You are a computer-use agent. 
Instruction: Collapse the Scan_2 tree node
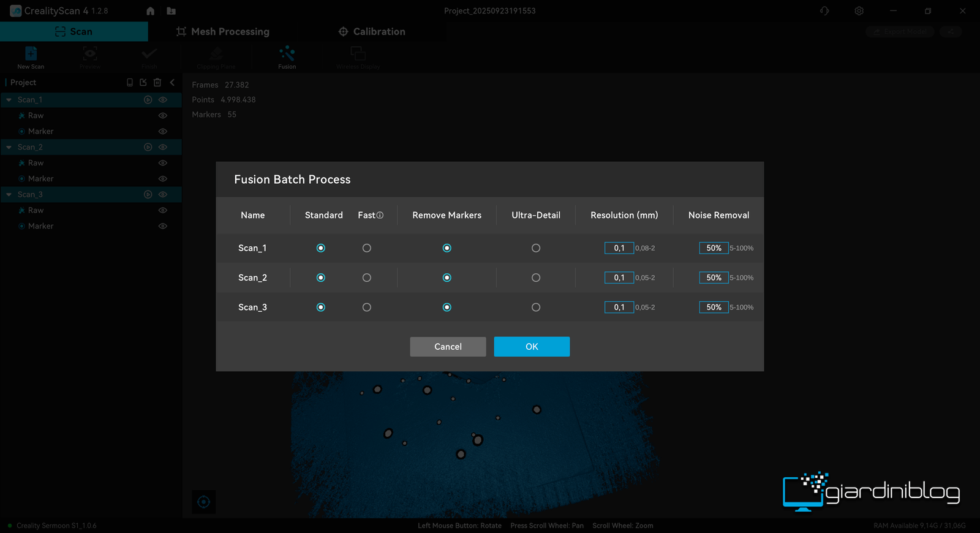tap(9, 147)
